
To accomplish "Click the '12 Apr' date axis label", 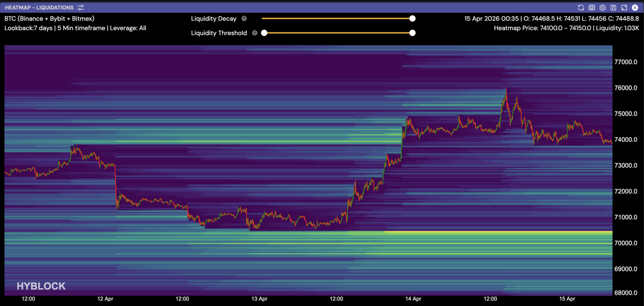I will tap(105, 298).
